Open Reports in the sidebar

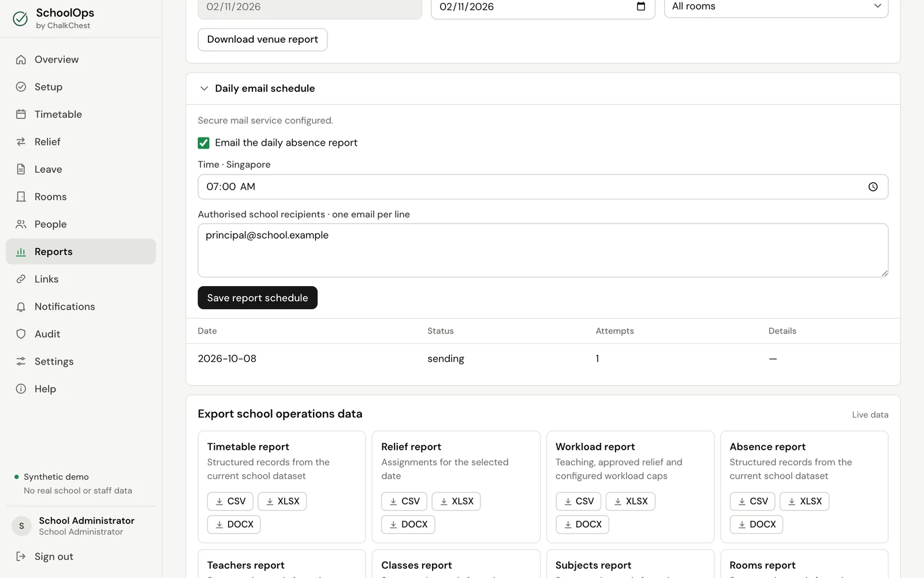[x=81, y=251]
